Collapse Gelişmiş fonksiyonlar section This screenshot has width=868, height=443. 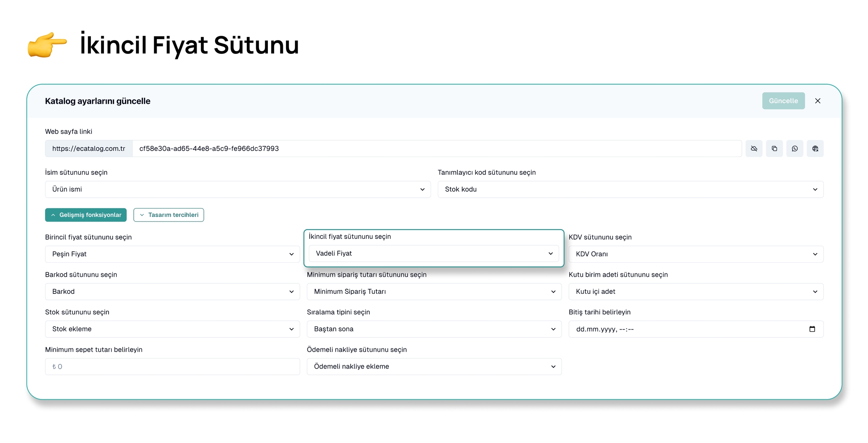coord(86,215)
